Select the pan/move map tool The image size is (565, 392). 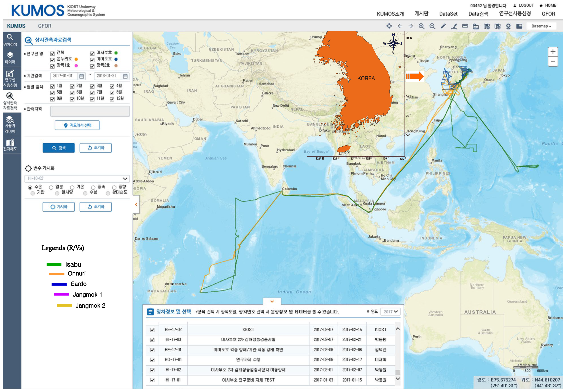389,26
